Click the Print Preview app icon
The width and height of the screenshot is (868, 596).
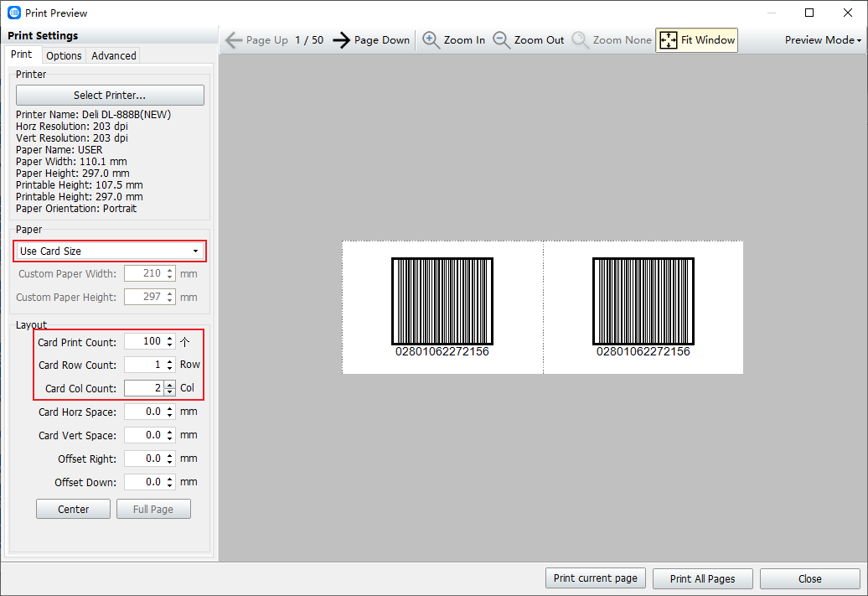point(14,13)
